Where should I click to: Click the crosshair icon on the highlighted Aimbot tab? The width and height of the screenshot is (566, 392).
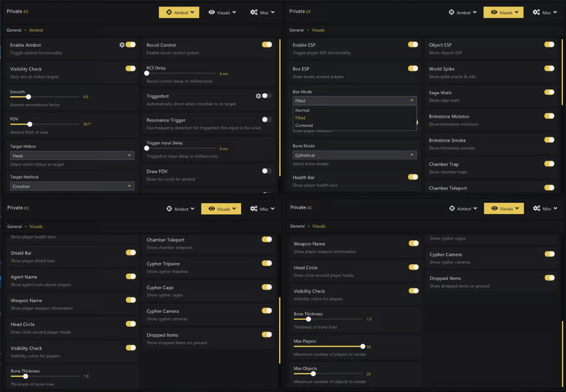(169, 12)
